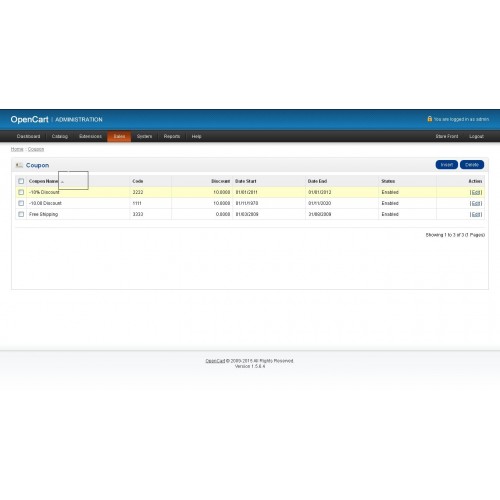Edit the -10% Discount coupon
This screenshot has height=500, width=500.
click(x=476, y=192)
